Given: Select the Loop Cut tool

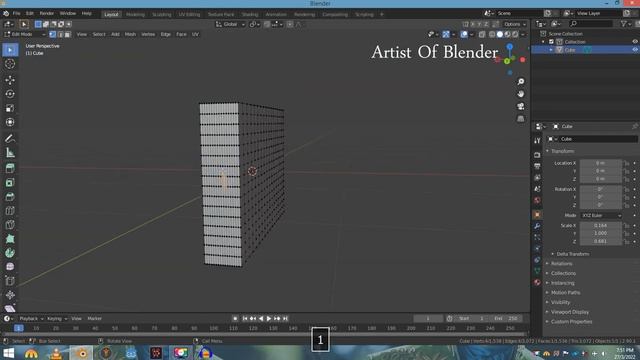Looking at the screenshot, I should tap(10, 211).
